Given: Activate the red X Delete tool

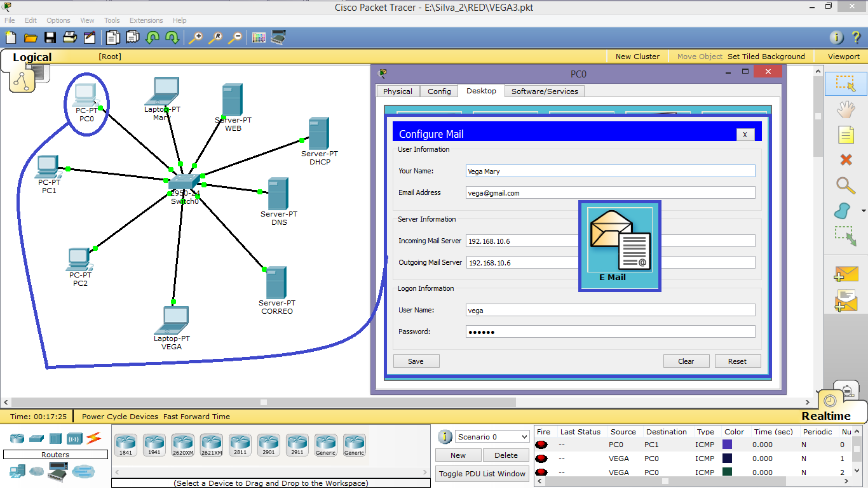Looking at the screenshot, I should point(846,159).
